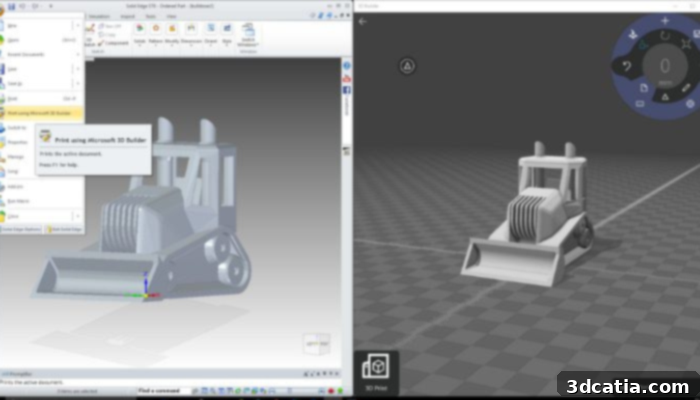This screenshot has width=700, height=400.
Task: Click the white triangle icon at radial menu bottom
Action: click(x=665, y=97)
